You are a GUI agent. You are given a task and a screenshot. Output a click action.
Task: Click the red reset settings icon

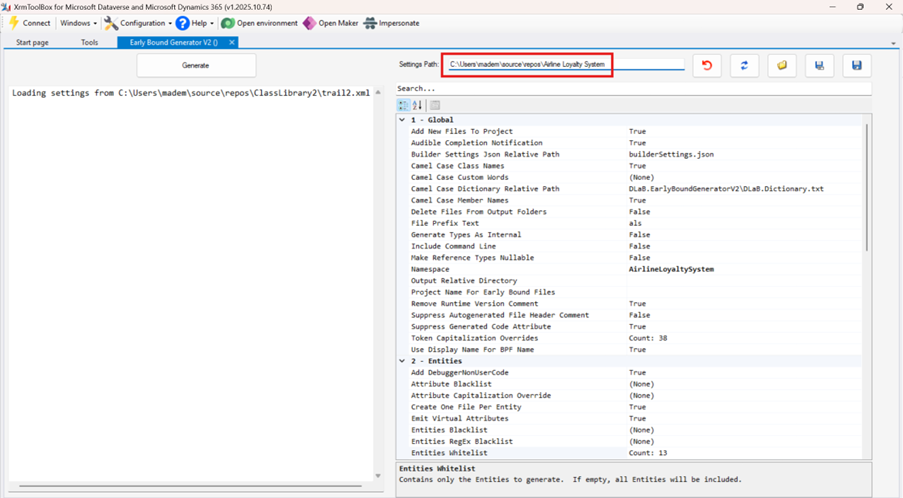click(x=707, y=65)
